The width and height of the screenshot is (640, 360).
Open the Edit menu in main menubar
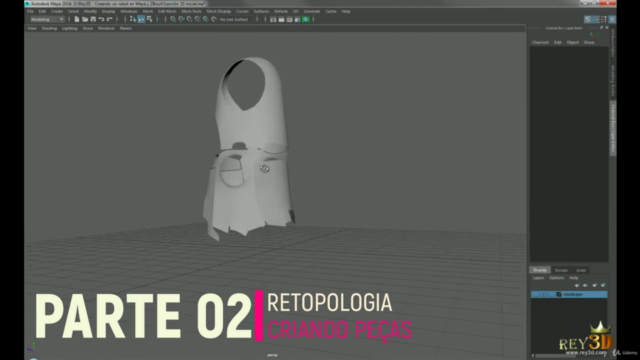42,11
